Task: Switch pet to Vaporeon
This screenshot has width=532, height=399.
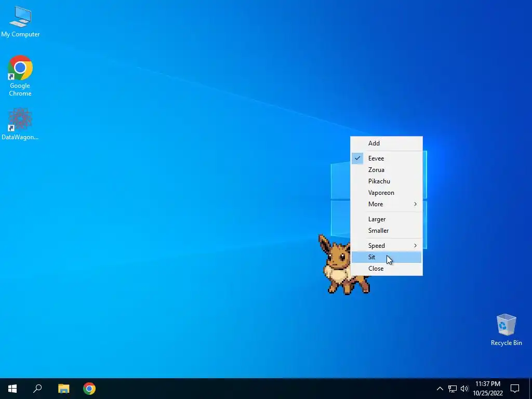Action: click(x=387, y=193)
